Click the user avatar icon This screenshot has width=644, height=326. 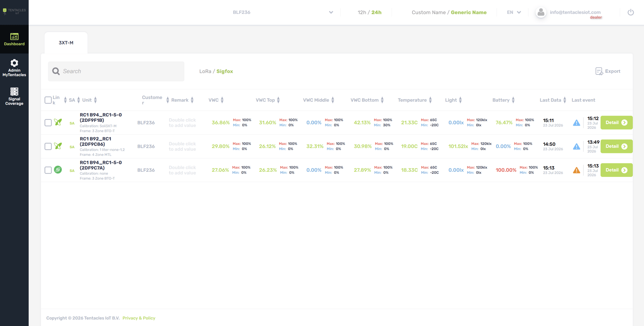541,13
